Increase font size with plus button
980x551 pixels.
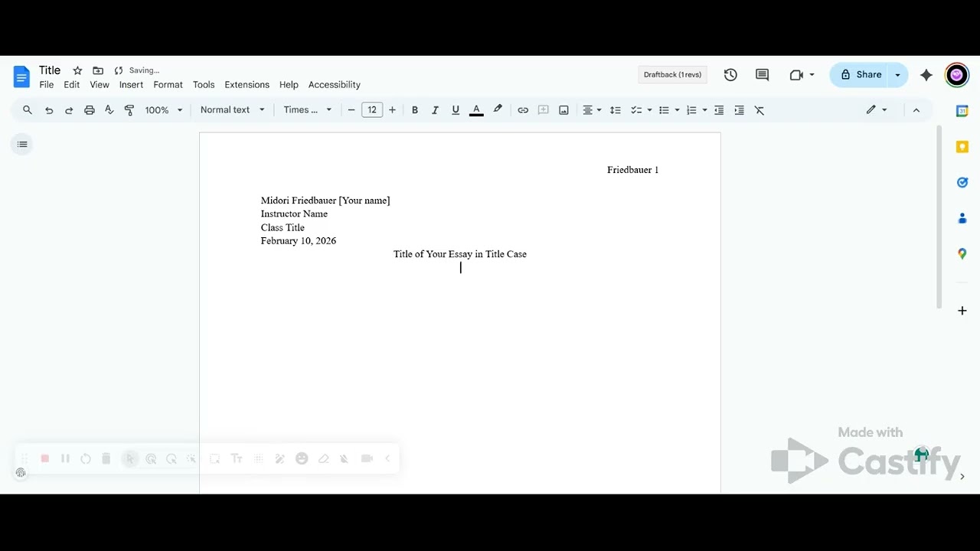pyautogui.click(x=393, y=110)
